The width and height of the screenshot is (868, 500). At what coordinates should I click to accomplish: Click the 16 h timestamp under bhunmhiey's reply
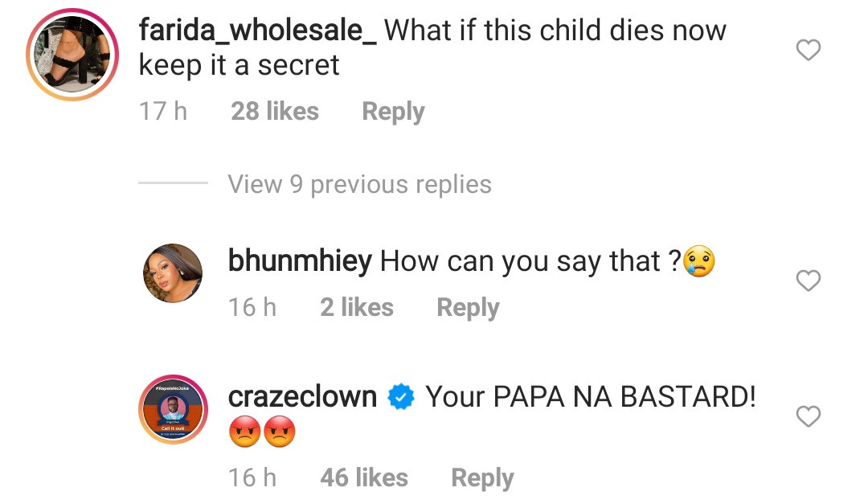[x=252, y=307]
